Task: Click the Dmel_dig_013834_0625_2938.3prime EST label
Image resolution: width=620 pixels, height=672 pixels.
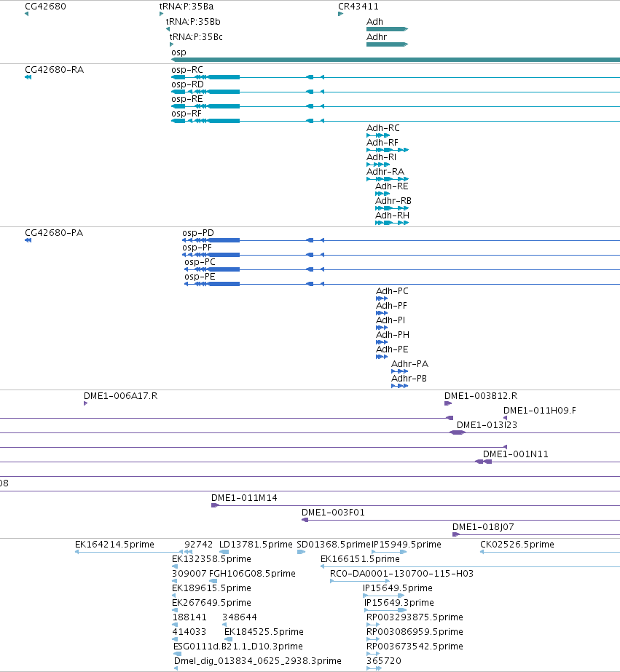Action: 258,661
